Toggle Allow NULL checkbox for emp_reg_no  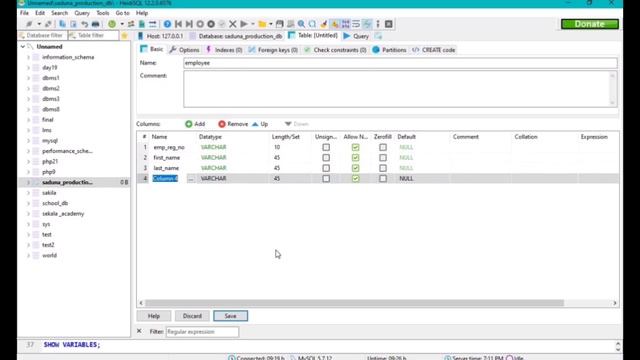pos(356,147)
